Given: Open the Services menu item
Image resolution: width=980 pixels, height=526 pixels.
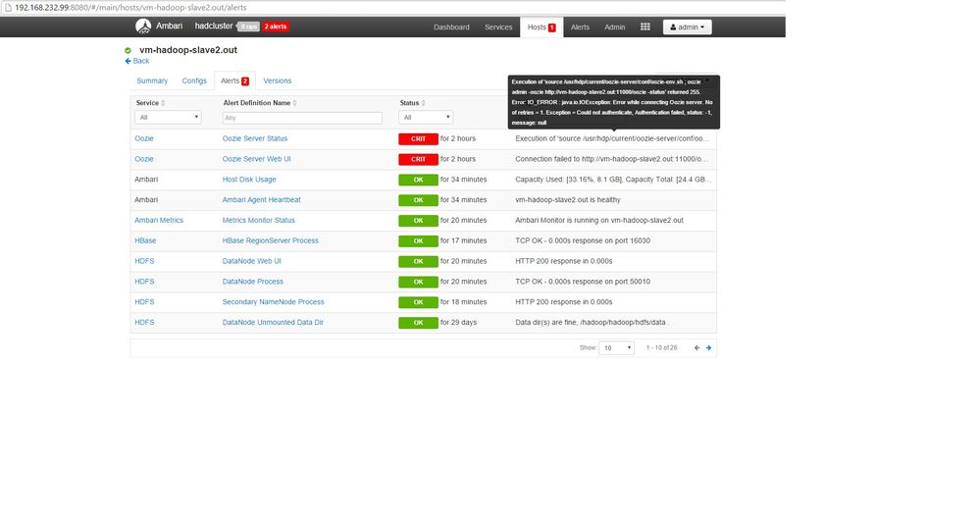Looking at the screenshot, I should point(498,26).
